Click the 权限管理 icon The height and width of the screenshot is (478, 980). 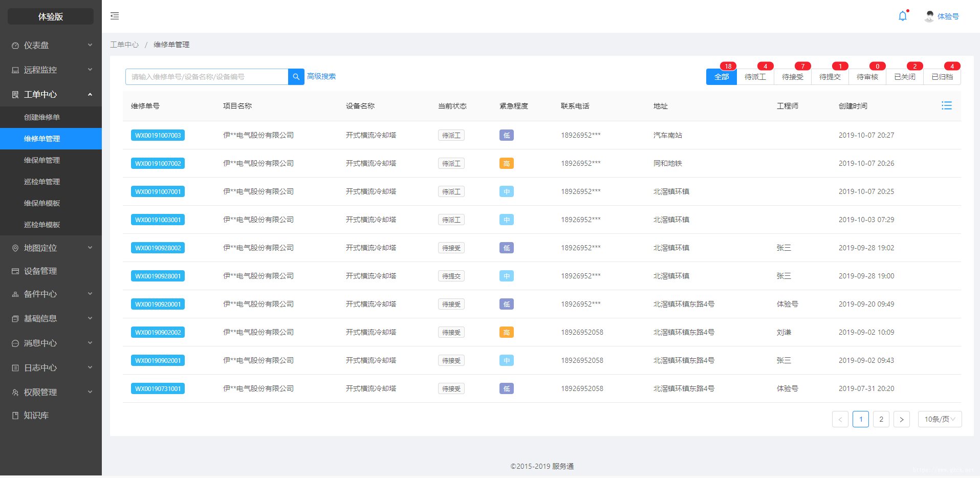(15, 393)
